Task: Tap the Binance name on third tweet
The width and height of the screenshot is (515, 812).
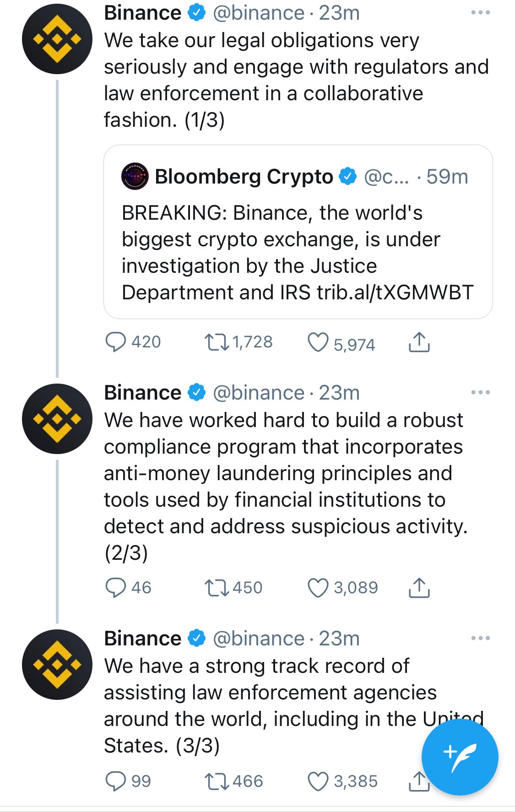Action: coord(143,638)
